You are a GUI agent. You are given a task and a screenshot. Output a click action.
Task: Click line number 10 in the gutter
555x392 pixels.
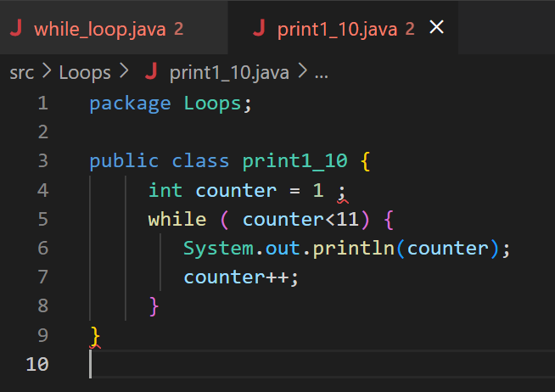click(x=37, y=364)
